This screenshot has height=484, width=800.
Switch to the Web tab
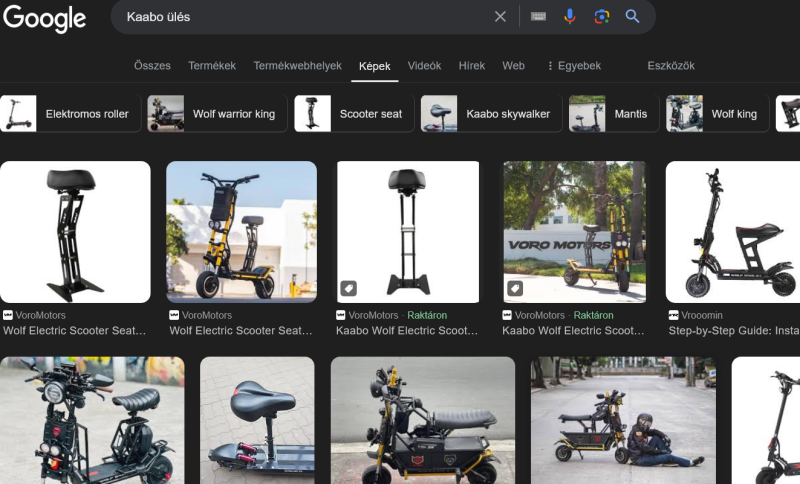[513, 66]
